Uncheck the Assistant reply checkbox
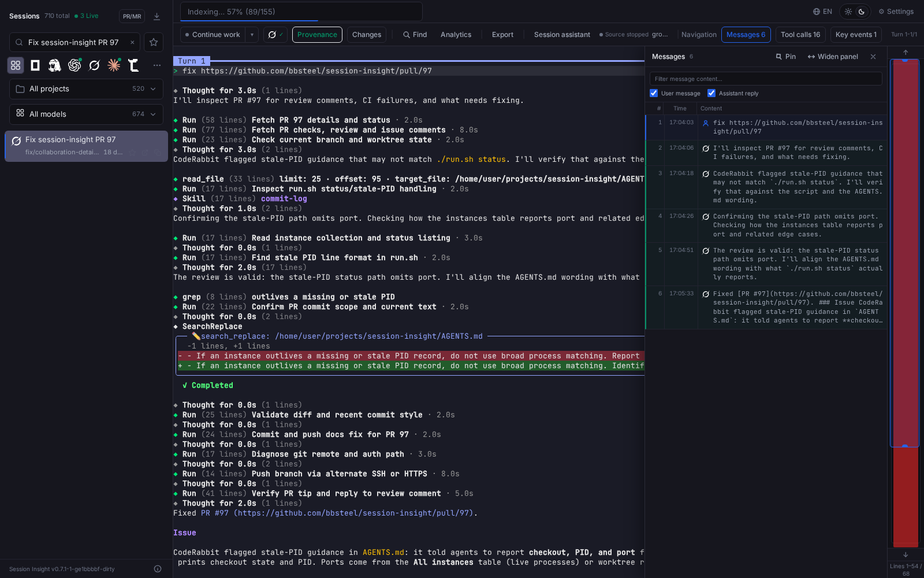 pos(711,93)
